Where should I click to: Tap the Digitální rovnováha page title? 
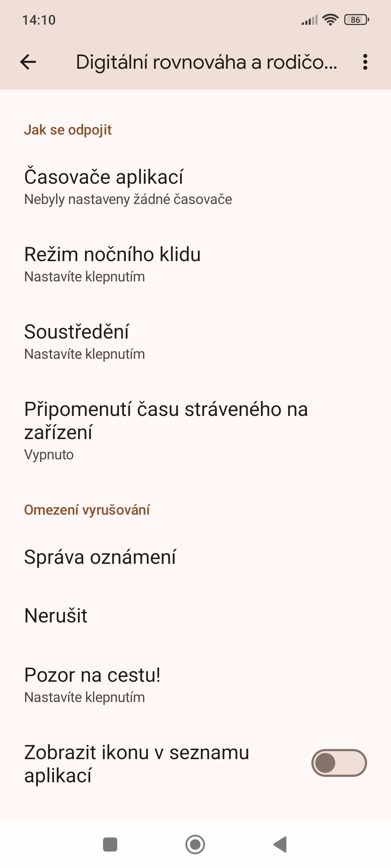206,62
